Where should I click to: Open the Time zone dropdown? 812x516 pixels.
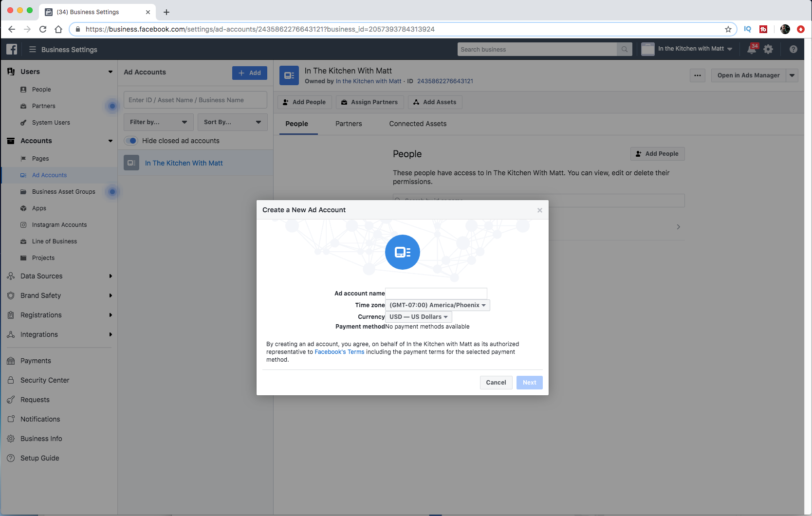[438, 305]
